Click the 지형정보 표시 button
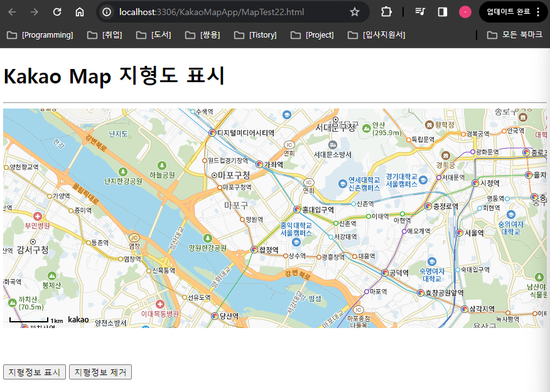This screenshot has height=392, width=550. [35, 372]
